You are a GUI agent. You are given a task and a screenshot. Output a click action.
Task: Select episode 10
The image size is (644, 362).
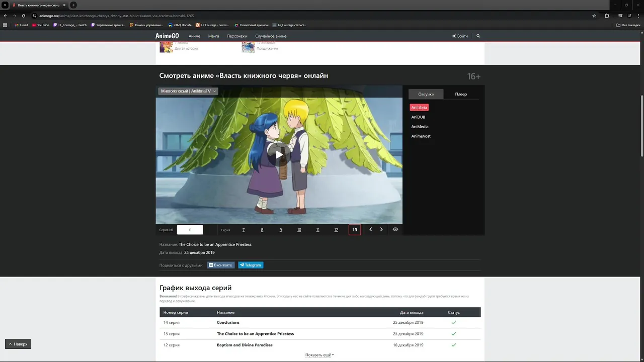[x=299, y=230]
